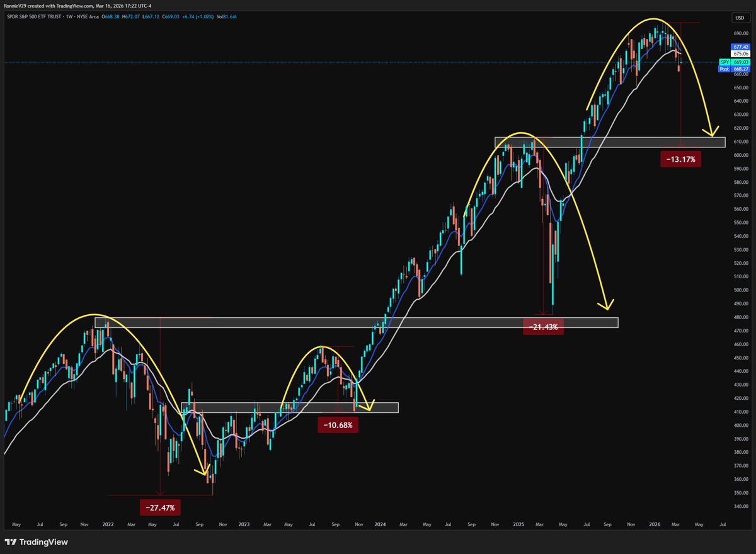Screen dimensions: 756x554
Task: Click the 2024 label on the time axis
Action: pos(380,523)
